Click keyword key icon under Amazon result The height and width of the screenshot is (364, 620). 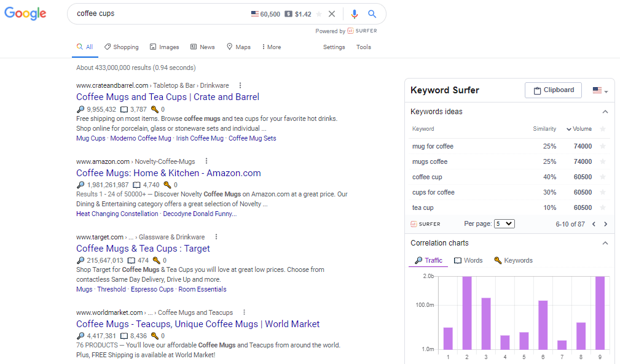(x=167, y=185)
